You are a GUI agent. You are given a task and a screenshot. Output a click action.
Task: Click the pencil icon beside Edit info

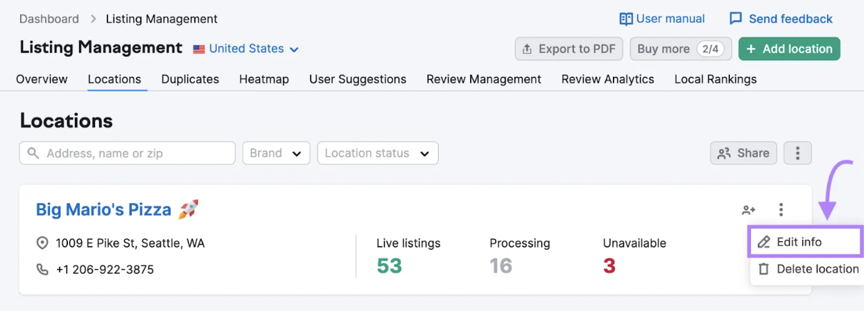click(763, 242)
